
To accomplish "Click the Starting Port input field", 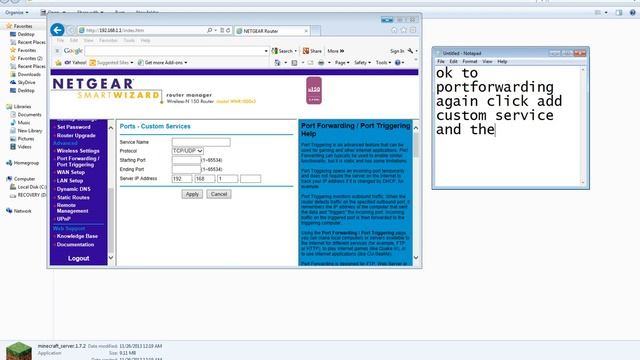I will (x=186, y=160).
